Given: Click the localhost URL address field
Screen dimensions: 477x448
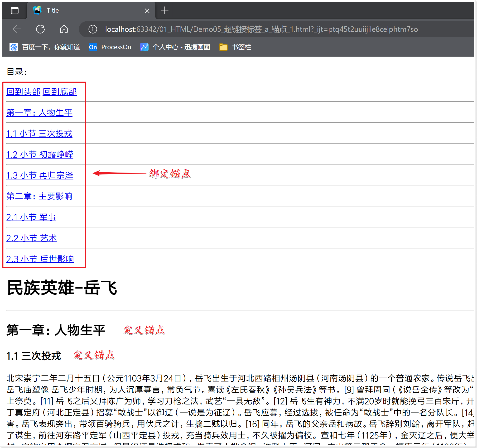Looking at the screenshot, I should (261, 29).
